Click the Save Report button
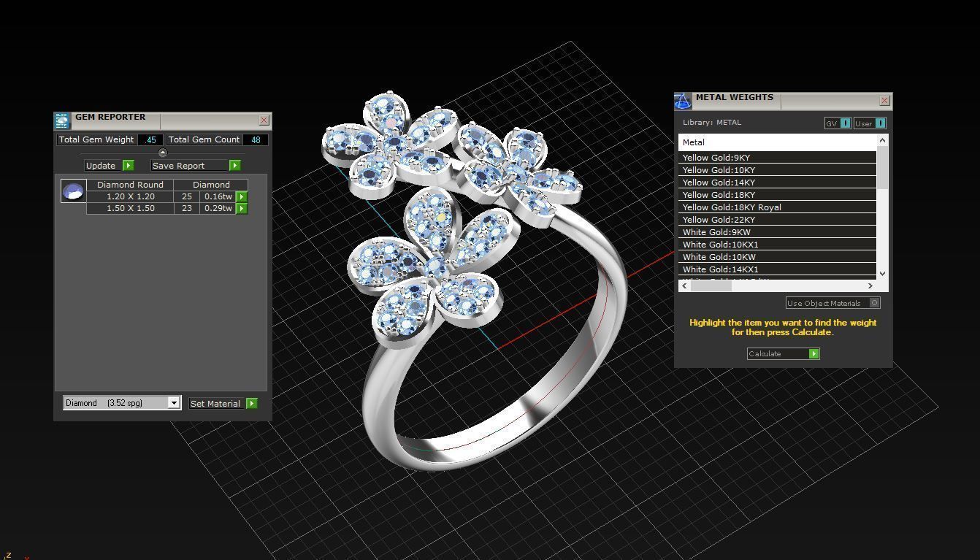980x560 pixels. 190,166
